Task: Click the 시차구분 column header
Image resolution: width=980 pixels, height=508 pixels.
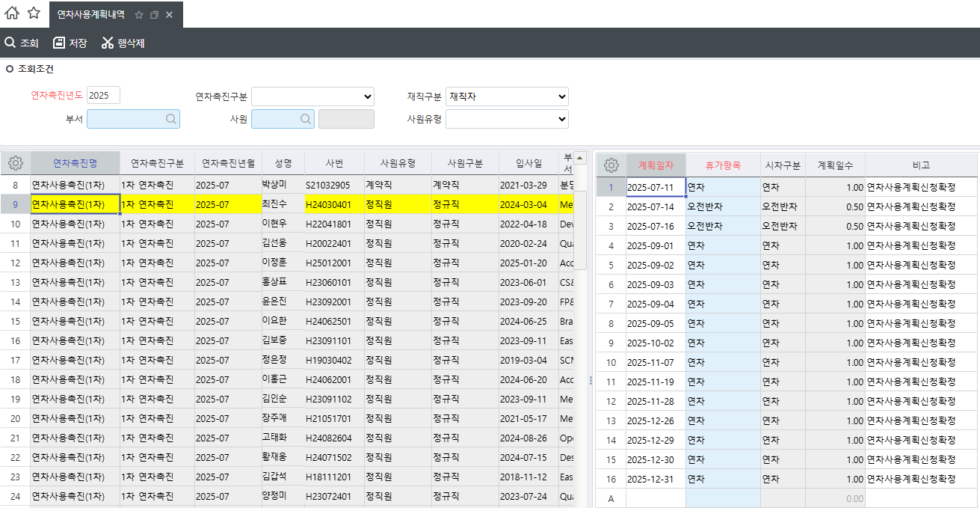Action: click(x=783, y=165)
